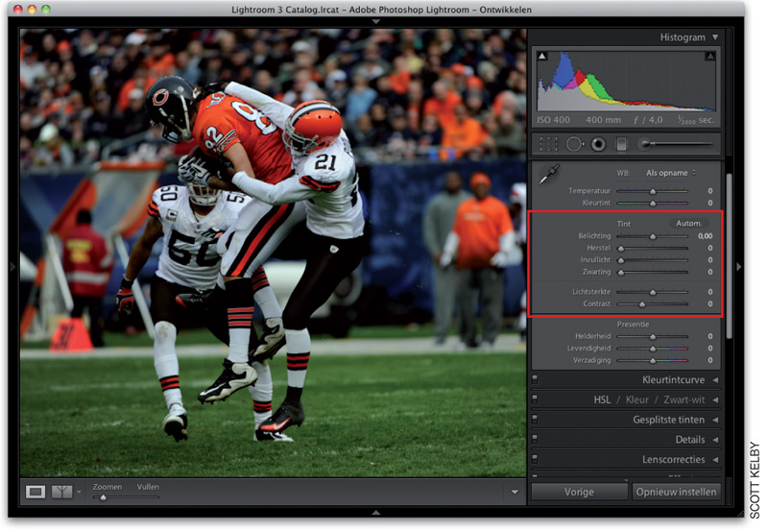The width and height of the screenshot is (768, 532).
Task: Open toolbar content menu triangle
Action: click(515, 492)
